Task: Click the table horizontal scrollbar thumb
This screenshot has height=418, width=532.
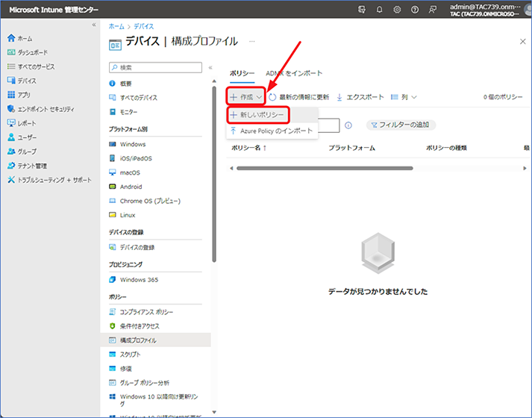Action: point(325,168)
